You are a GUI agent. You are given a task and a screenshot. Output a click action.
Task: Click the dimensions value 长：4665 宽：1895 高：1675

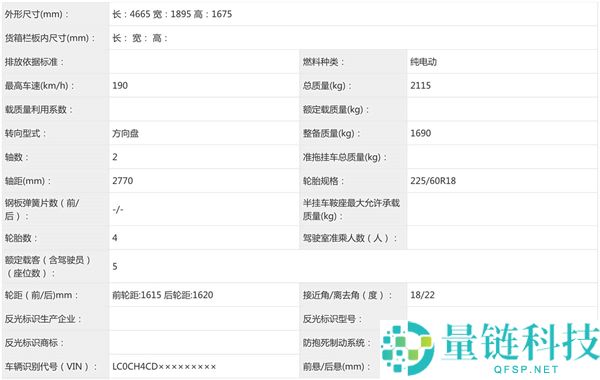click(172, 14)
